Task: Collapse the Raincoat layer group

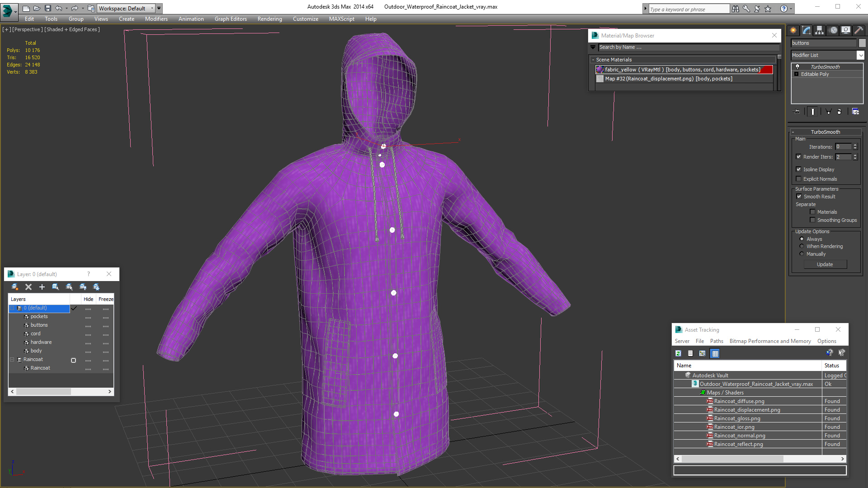Action: pyautogui.click(x=12, y=360)
